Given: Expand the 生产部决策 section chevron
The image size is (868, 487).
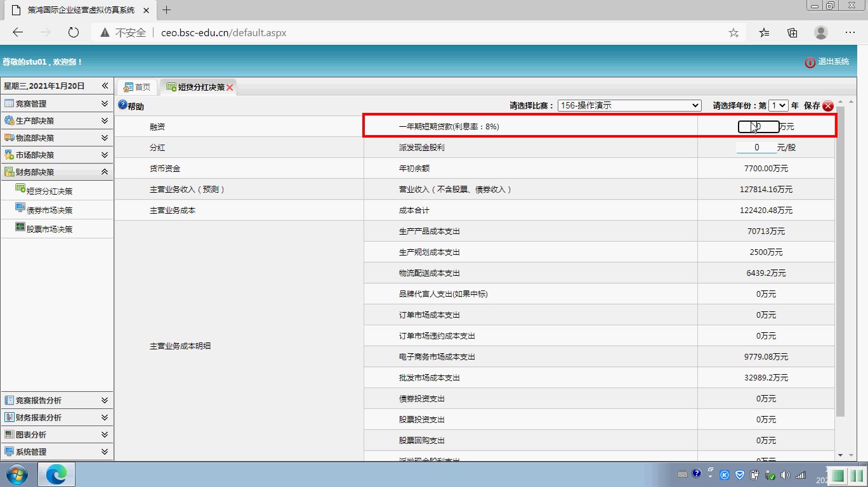Looking at the screenshot, I should click(105, 120).
